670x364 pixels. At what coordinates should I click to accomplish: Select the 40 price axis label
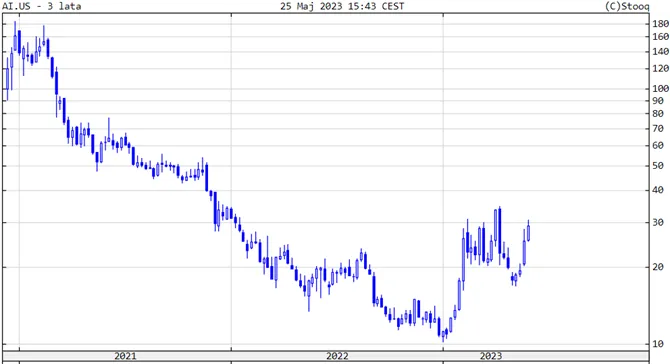(658, 190)
